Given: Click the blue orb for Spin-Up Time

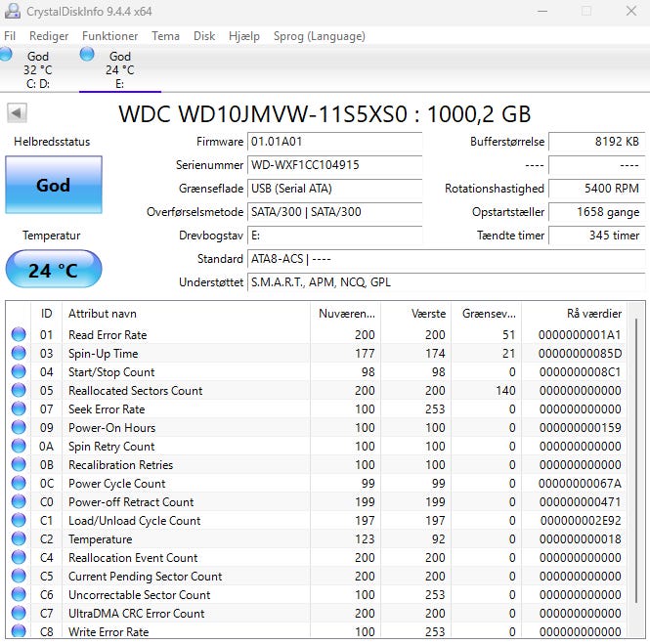Looking at the screenshot, I should point(19,353).
